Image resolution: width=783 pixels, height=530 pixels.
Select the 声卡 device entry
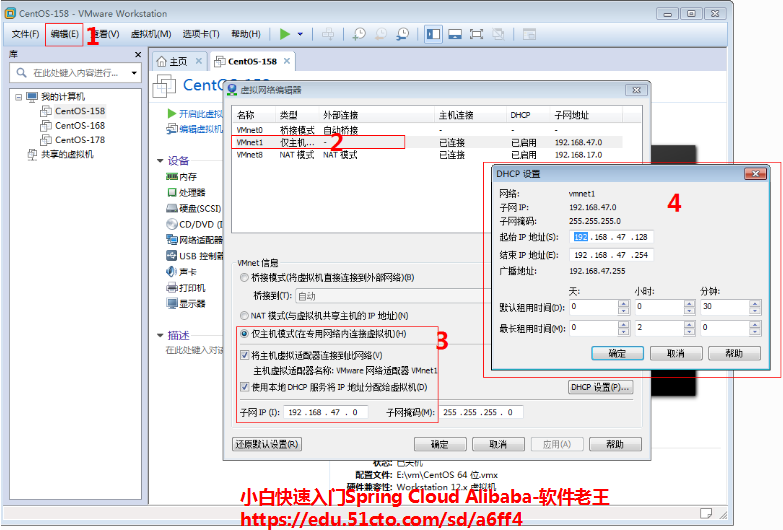pos(181,272)
